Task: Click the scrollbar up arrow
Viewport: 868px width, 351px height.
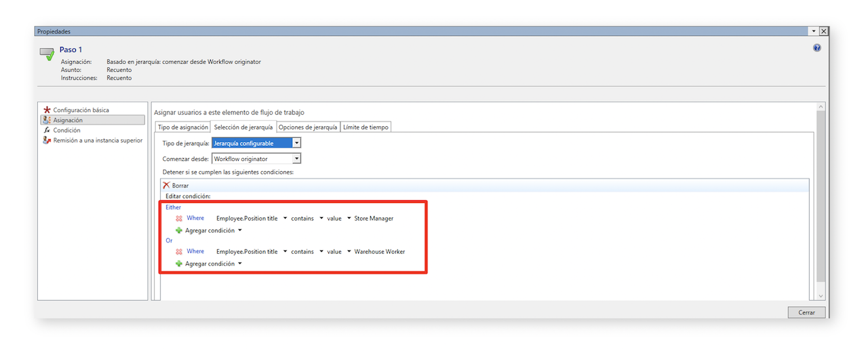Action: pos(821,107)
